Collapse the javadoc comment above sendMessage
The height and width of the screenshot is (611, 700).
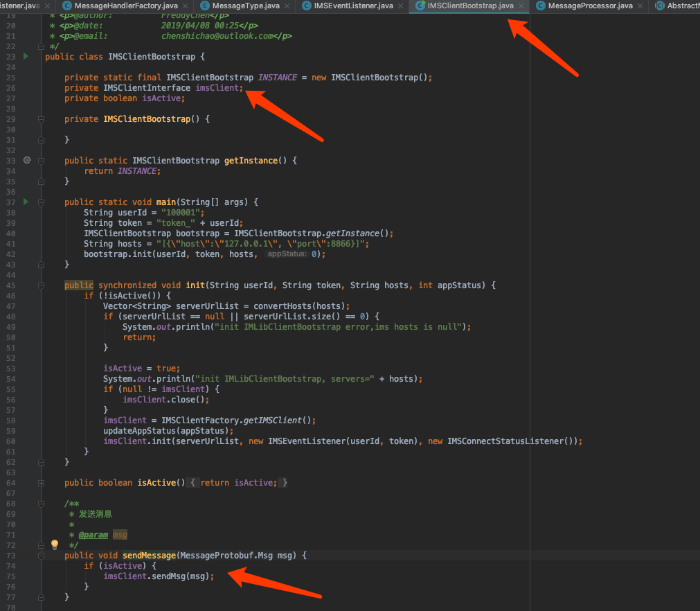coord(42,503)
